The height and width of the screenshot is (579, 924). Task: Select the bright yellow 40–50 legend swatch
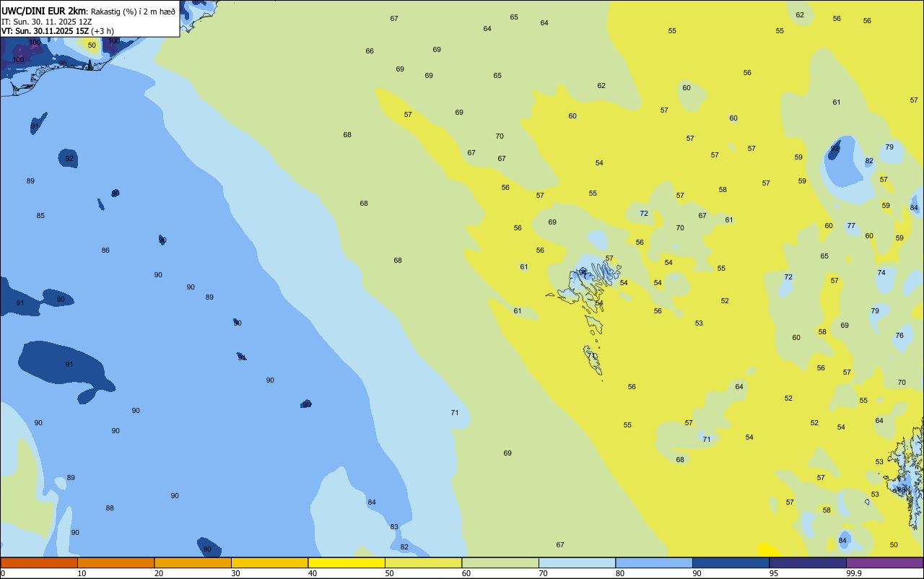[x=346, y=562]
